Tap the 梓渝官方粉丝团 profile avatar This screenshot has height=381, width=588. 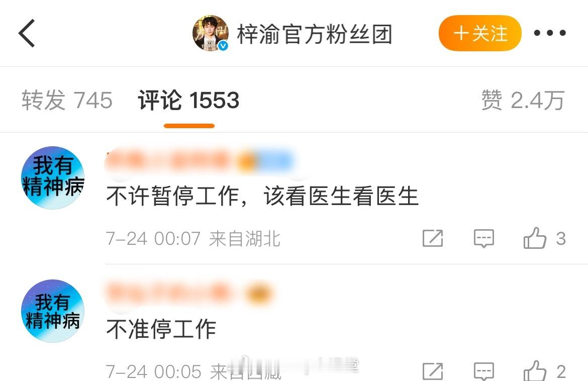211,33
